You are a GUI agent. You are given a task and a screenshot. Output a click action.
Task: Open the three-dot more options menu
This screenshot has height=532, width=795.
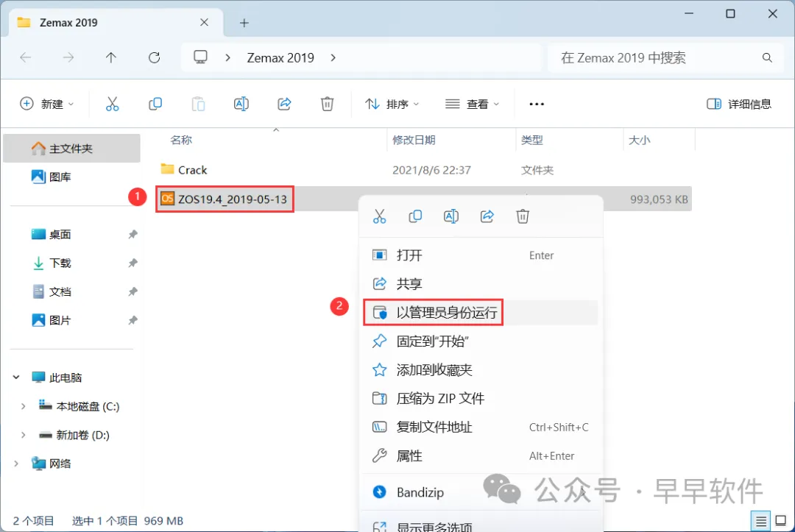537,104
